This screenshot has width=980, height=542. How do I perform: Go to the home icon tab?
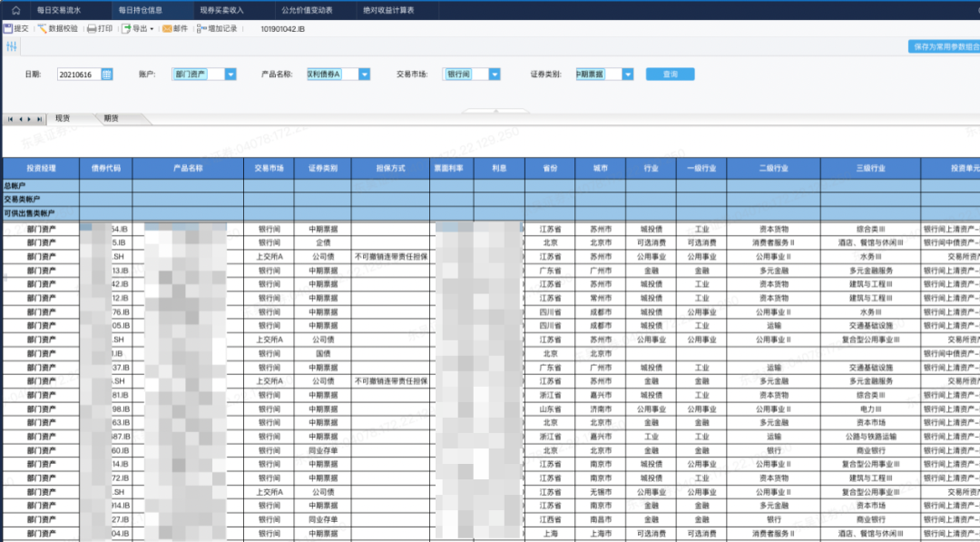click(x=15, y=10)
